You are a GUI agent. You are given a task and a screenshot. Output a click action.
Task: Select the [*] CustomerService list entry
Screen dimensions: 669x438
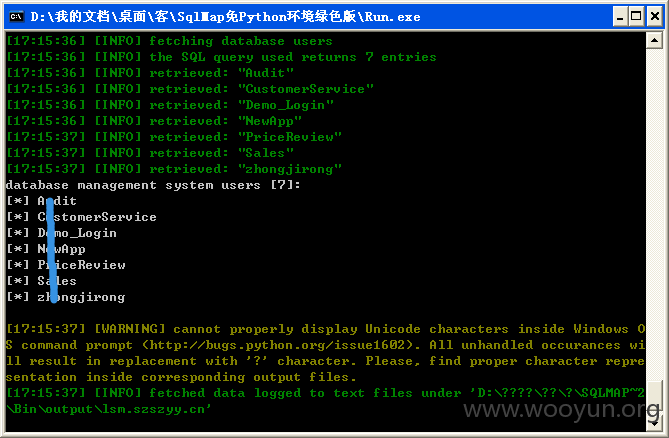(x=81, y=217)
